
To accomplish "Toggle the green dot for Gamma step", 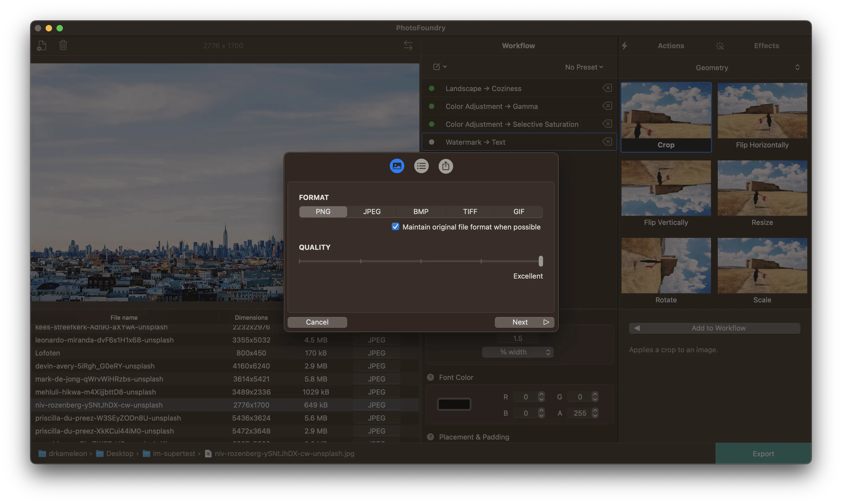I will [x=432, y=106].
